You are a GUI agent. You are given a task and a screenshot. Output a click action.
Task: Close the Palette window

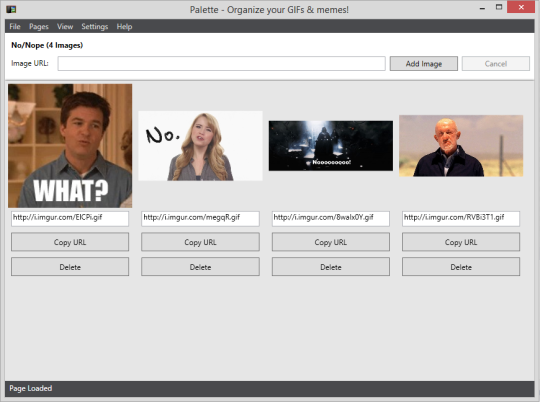click(521, 7)
